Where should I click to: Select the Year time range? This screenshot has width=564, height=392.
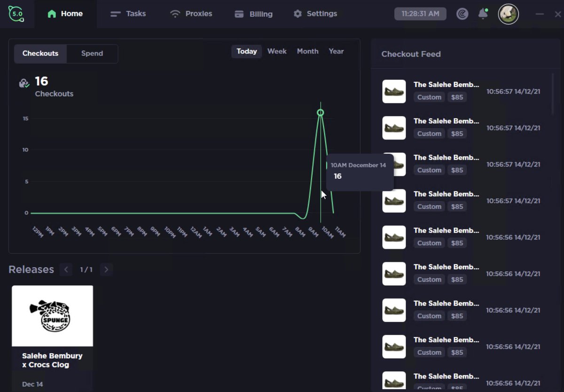[x=336, y=51]
